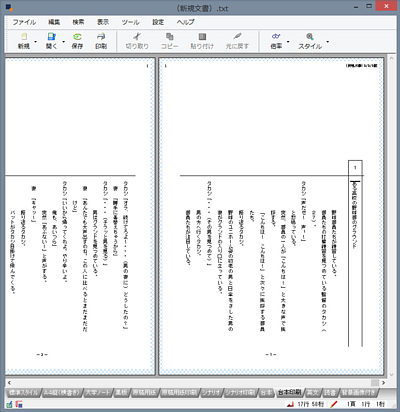Switch to the 黒板 tab
The height and width of the screenshot is (412, 400).
point(121,392)
